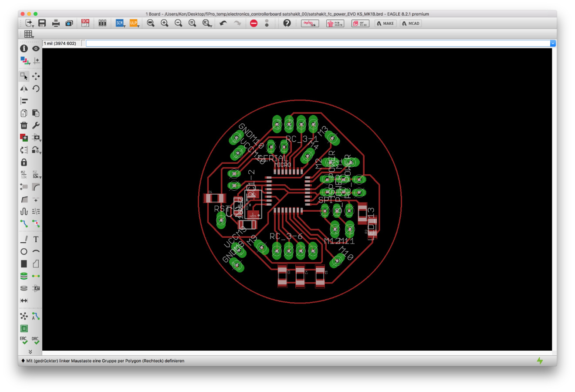Open the Layer settings dropdown
This screenshot has height=392, width=575.
[25, 61]
